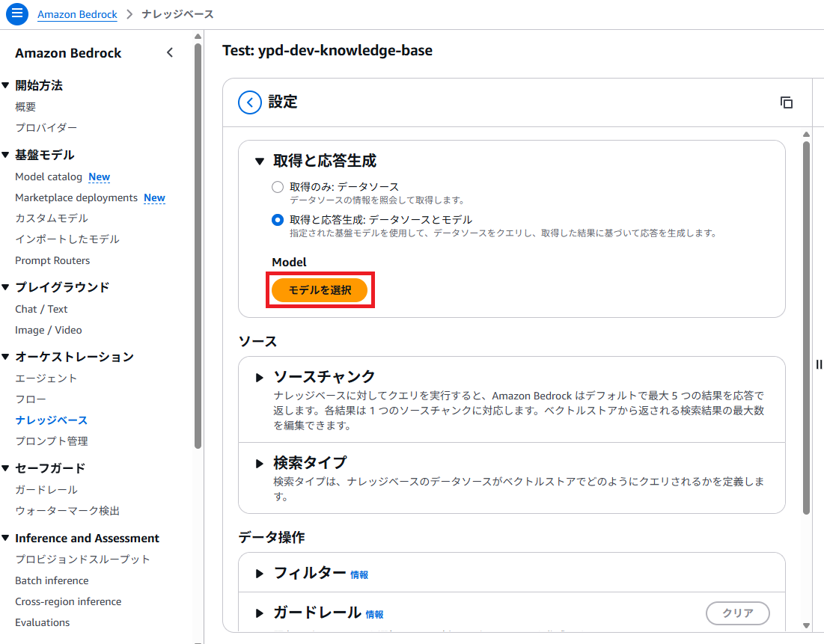Image resolution: width=824 pixels, height=644 pixels.
Task: Collapse the セーフガード sidebar group
Action: tap(6, 468)
